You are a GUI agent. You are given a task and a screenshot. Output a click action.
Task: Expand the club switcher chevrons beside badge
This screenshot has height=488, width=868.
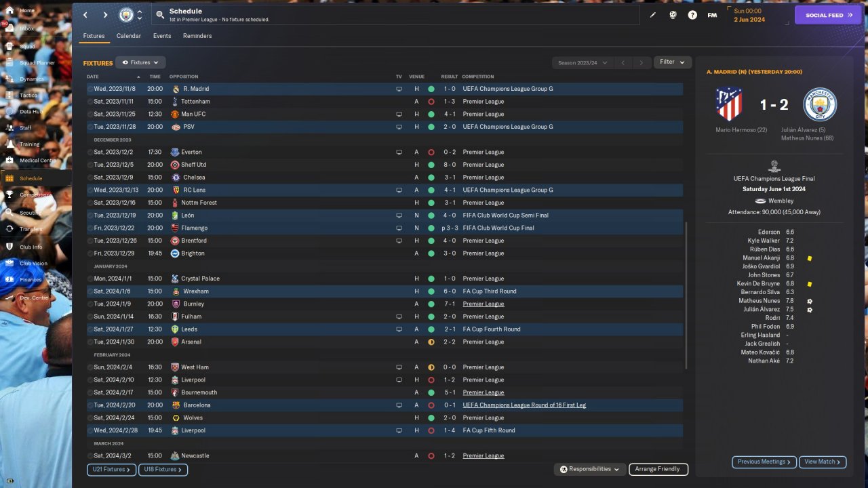(x=140, y=15)
